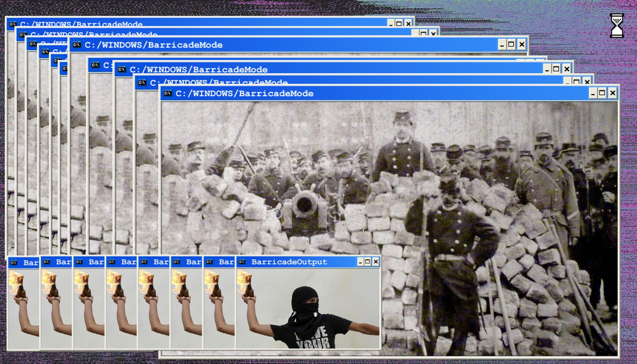This screenshot has width=637, height=364.
Task: Close the rearmost BarricadeMode window at the top-left
Action: (408, 23)
